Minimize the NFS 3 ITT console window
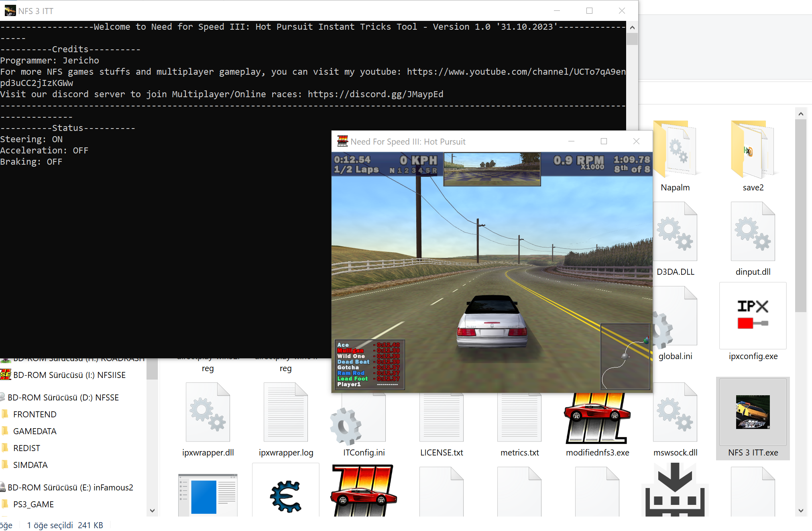 pyautogui.click(x=557, y=11)
